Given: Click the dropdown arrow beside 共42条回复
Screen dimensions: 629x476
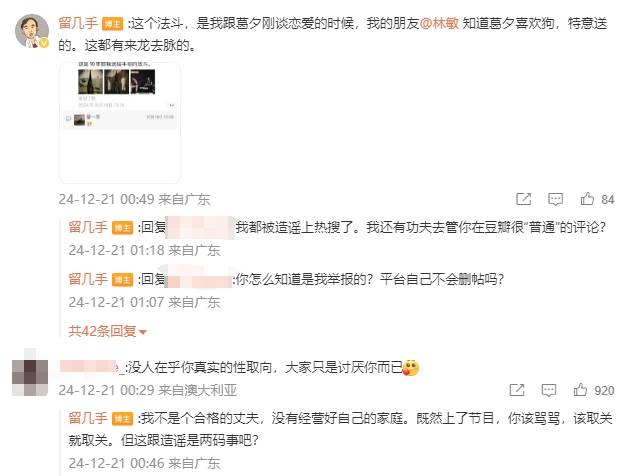Looking at the screenshot, I should tap(142, 332).
